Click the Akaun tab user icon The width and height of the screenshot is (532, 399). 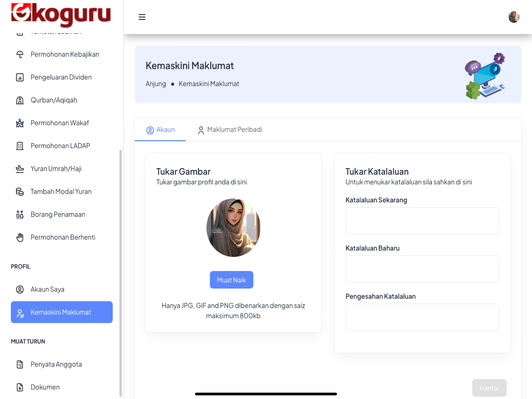tap(150, 130)
